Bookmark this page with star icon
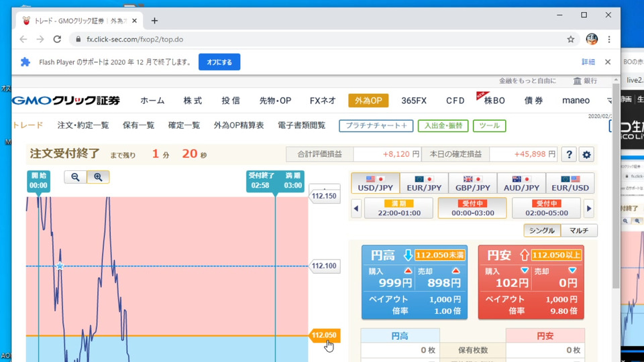The image size is (644, 362). [x=570, y=40]
